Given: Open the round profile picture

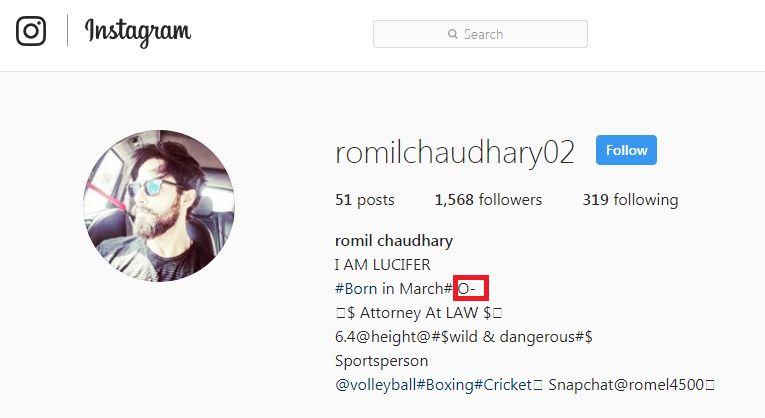Looking at the screenshot, I should (159, 206).
